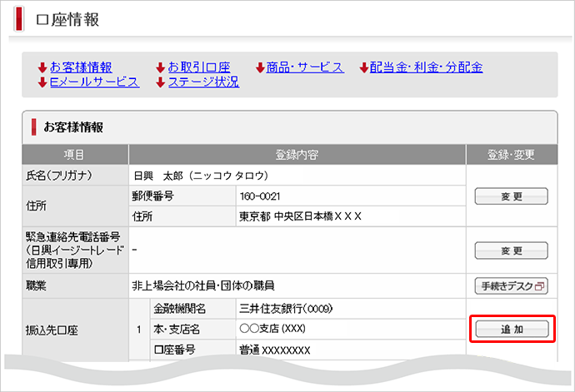
Task: Select occupation text 非上場会社の社員・団体の職員
Action: (x=203, y=285)
